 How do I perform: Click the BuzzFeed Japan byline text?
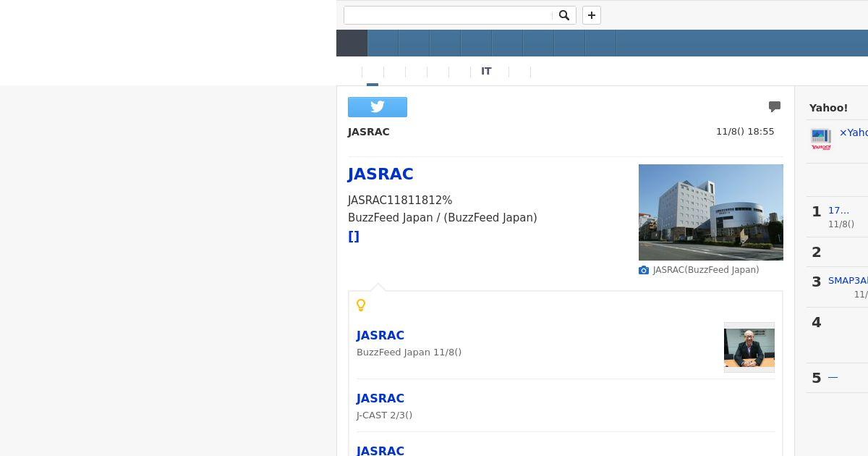click(x=443, y=217)
